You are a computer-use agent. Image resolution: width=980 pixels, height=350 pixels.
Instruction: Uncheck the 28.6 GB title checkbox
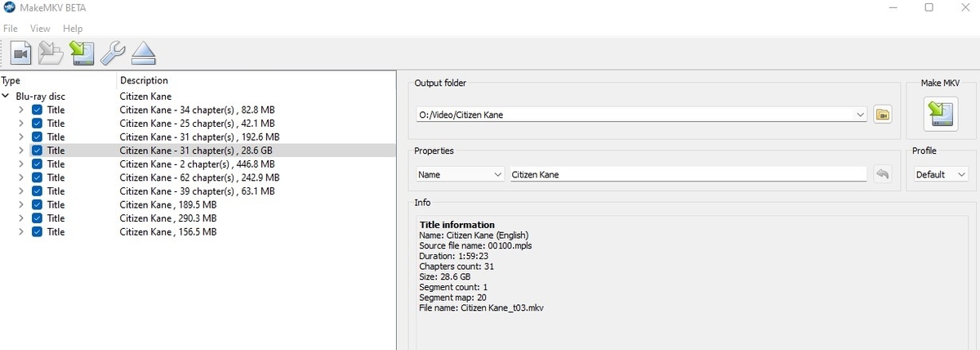coord(37,150)
